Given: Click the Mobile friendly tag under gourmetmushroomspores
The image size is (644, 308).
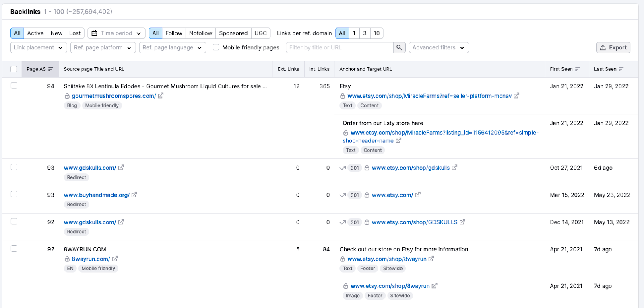Looking at the screenshot, I should (x=102, y=105).
